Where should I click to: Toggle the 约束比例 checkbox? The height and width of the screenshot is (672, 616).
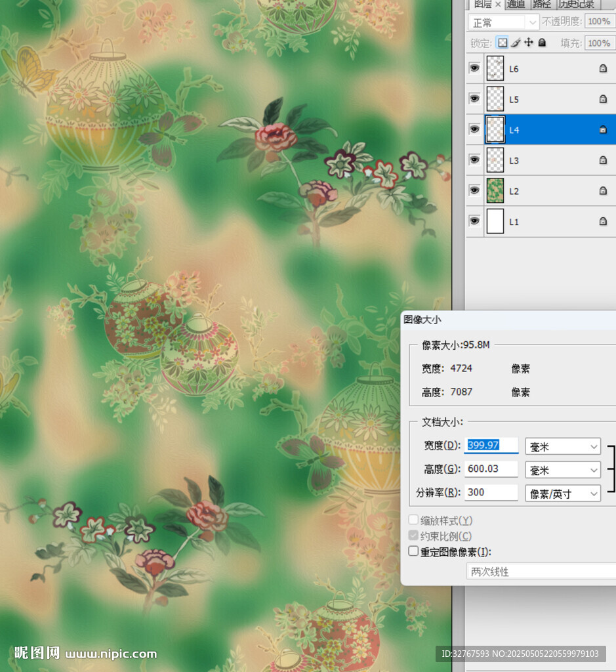coord(413,535)
